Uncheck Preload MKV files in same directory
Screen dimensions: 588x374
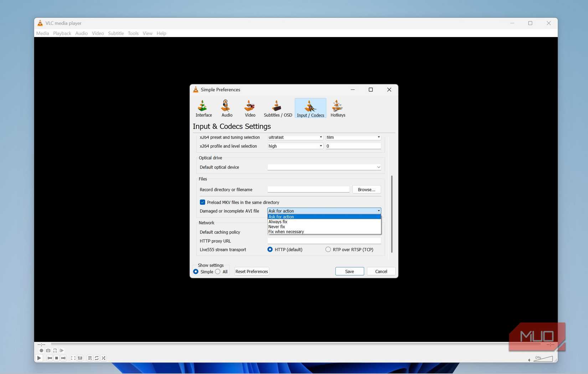202,202
